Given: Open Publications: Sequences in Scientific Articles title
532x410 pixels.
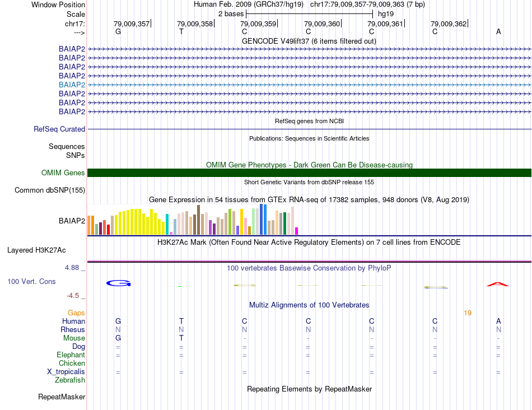Looking at the screenshot, I should 309,138.
